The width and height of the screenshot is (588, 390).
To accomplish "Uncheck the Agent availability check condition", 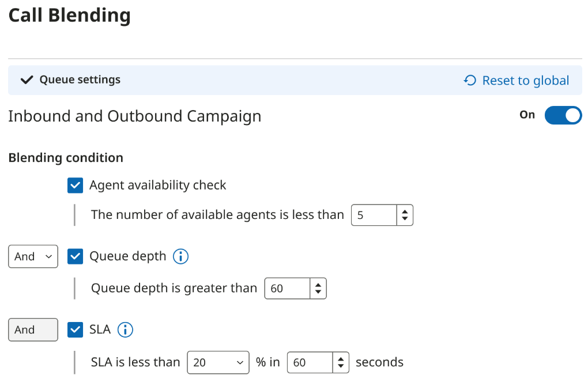I will tap(75, 185).
